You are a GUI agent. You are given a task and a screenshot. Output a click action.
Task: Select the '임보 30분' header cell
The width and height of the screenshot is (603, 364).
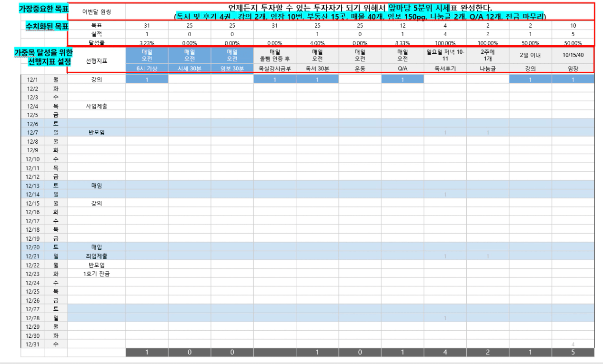(232, 69)
